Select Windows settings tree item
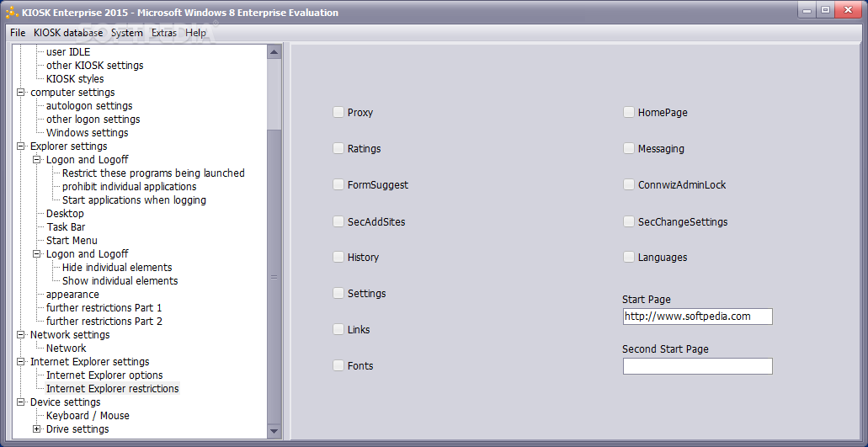The height and width of the screenshot is (447, 868). point(87,133)
